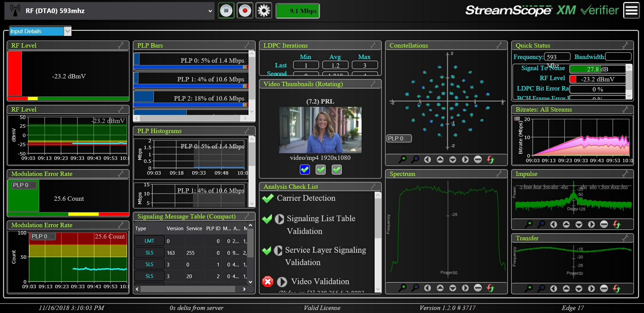Screen dimensions: 644x313
Task: Click the Signal To Noise 27.8 dB bar
Action: click(597, 69)
